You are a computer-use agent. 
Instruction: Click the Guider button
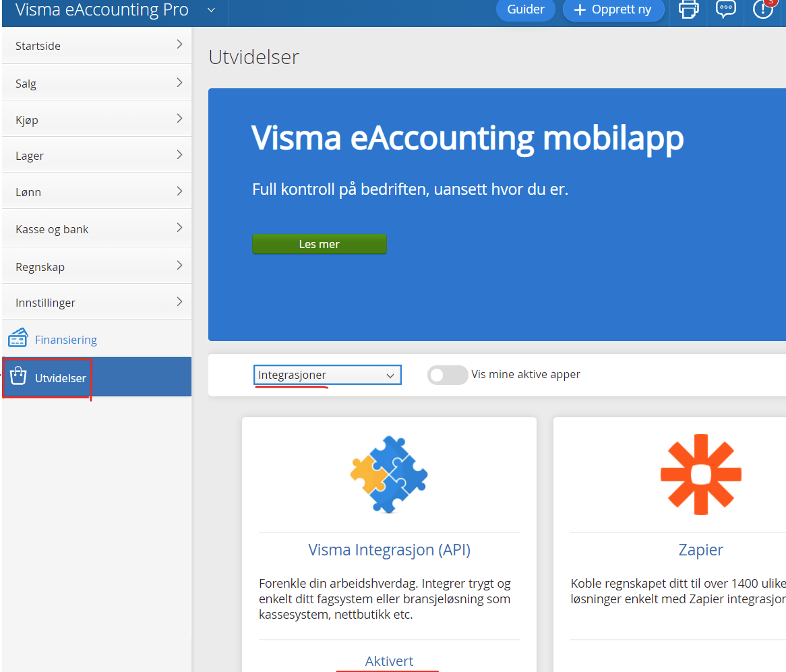click(x=525, y=9)
